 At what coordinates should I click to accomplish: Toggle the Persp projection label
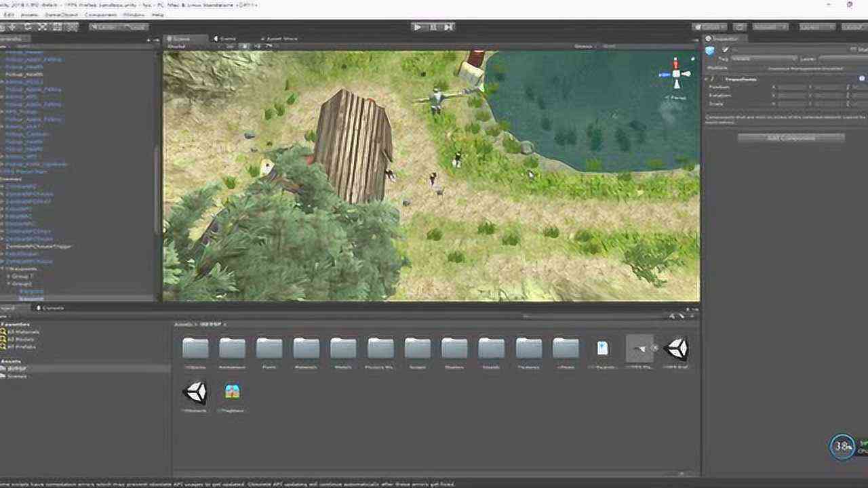677,98
